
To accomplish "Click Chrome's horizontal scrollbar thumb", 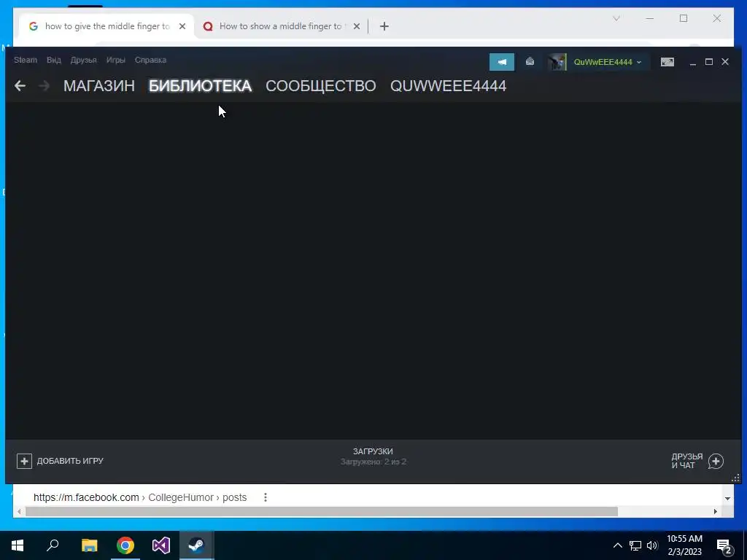I will coord(322,511).
